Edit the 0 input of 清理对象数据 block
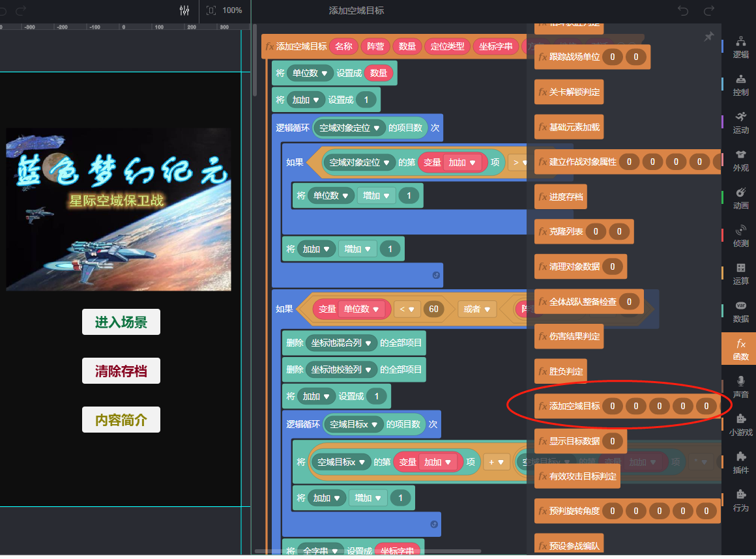Image resolution: width=756 pixels, height=559 pixels. point(613,266)
